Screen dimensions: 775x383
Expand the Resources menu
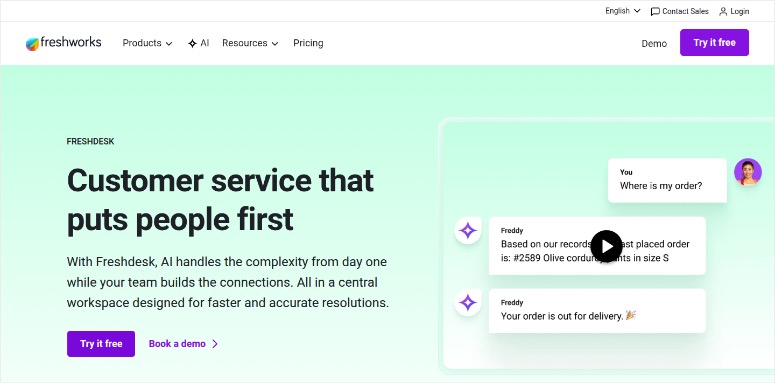tap(250, 43)
